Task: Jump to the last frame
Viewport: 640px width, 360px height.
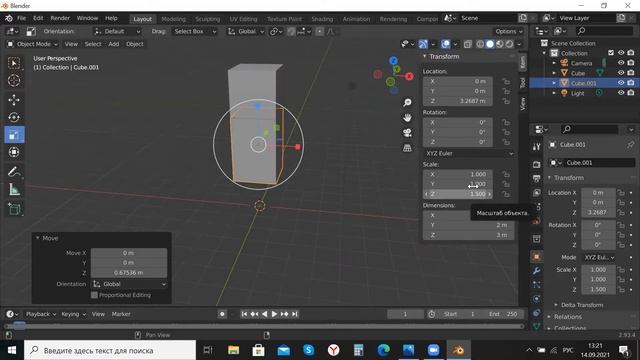Action: click(x=295, y=314)
